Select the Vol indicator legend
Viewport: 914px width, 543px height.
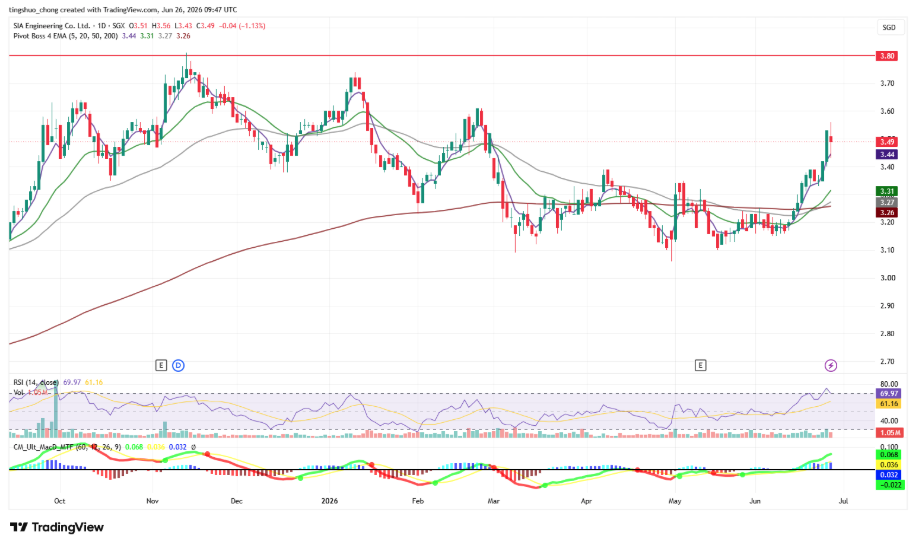coord(19,393)
